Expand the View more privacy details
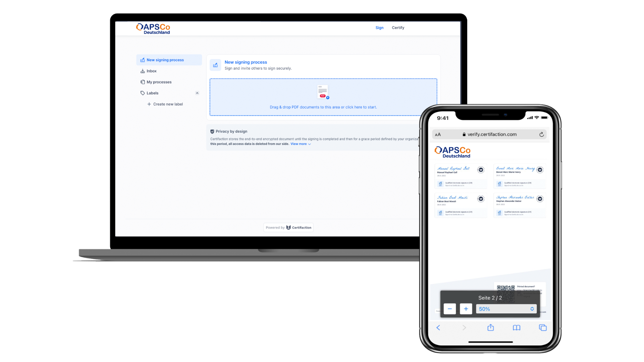 [x=301, y=144]
